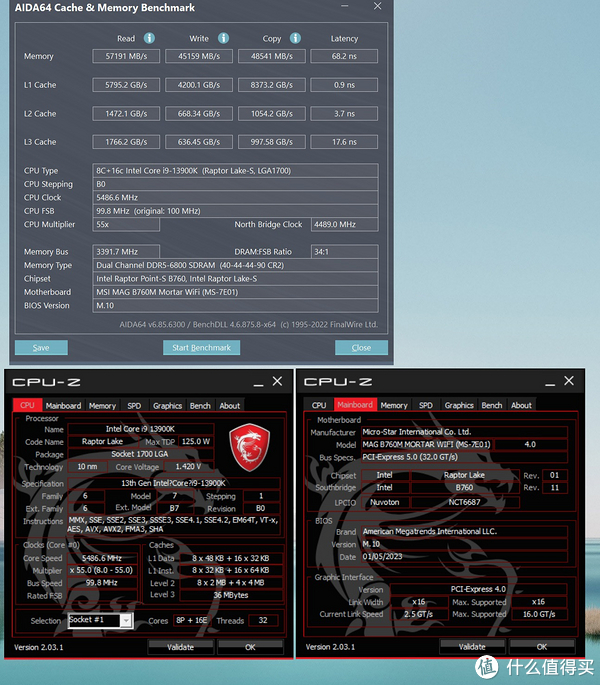
Task: Open Memory tab in right CPU-Z window
Action: (x=394, y=405)
